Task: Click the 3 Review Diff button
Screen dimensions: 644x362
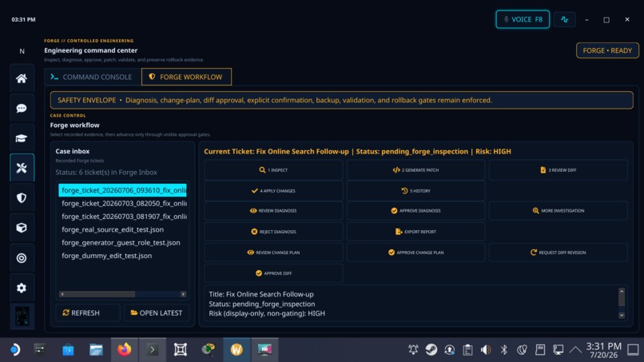Action: click(x=559, y=169)
